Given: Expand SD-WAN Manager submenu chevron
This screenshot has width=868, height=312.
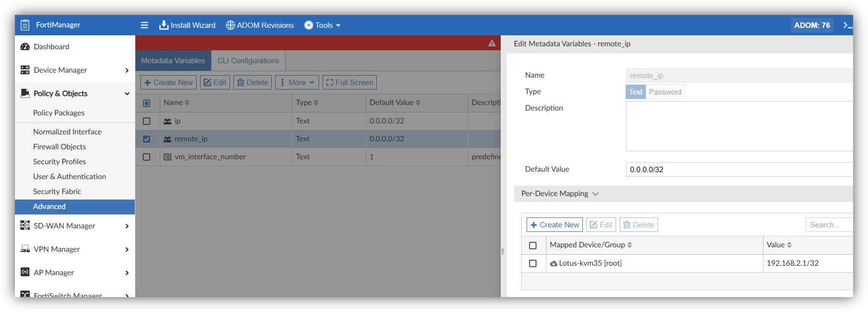Looking at the screenshot, I should click(x=127, y=226).
